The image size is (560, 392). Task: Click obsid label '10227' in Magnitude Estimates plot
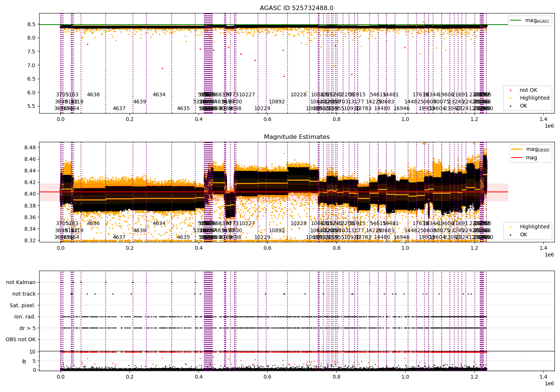coord(247,224)
